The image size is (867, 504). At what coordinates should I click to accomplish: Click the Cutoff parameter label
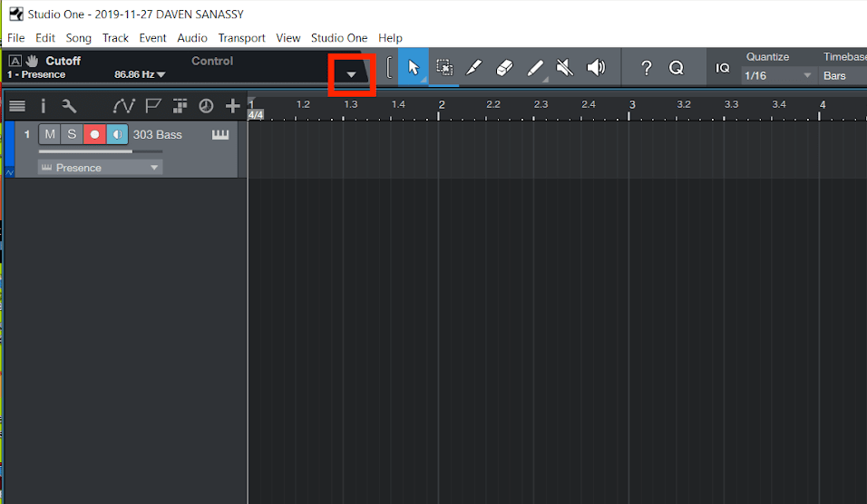[63, 61]
